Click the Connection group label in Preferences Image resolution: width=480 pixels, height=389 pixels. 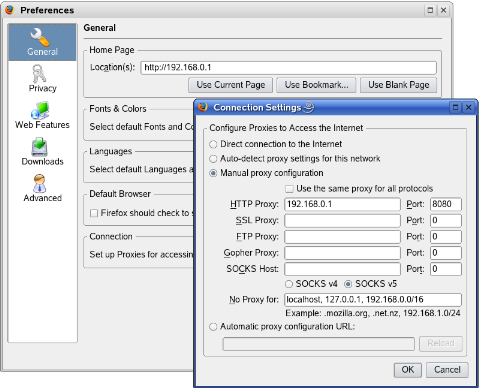coord(111,237)
